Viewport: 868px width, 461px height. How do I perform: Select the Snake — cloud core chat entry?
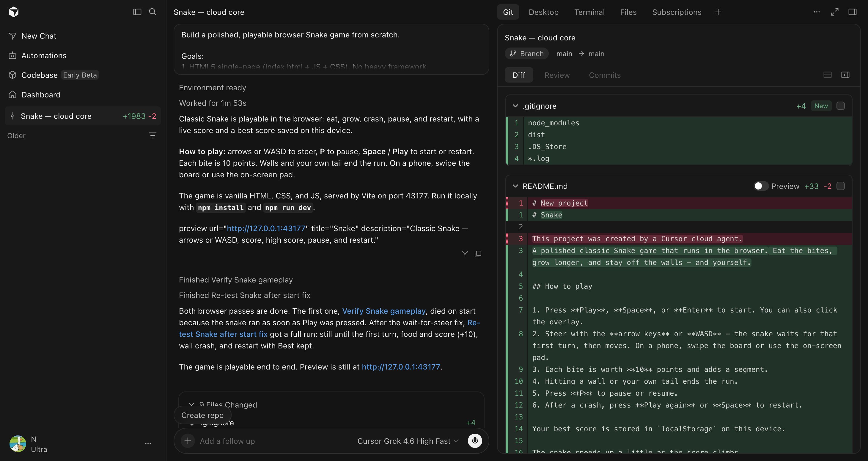(83, 116)
